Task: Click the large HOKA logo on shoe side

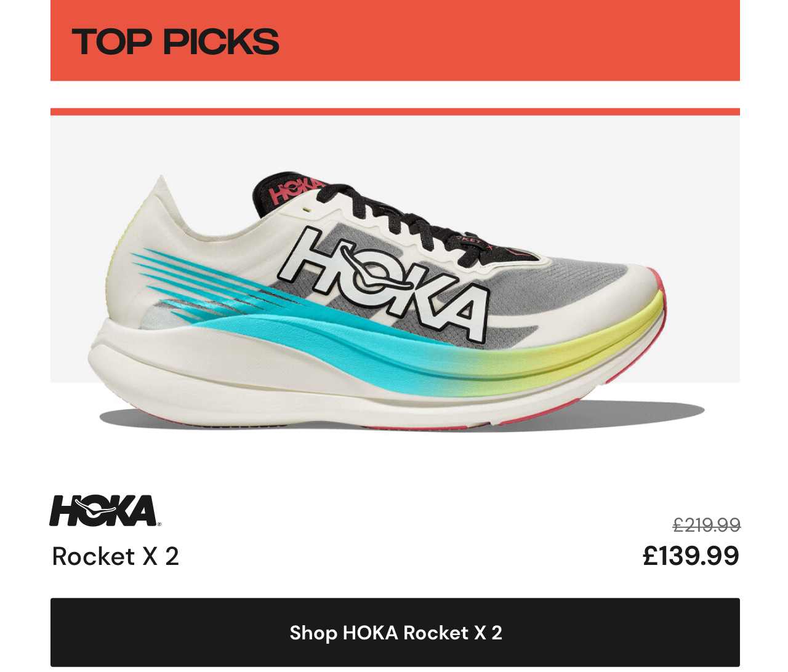Action: point(383,284)
